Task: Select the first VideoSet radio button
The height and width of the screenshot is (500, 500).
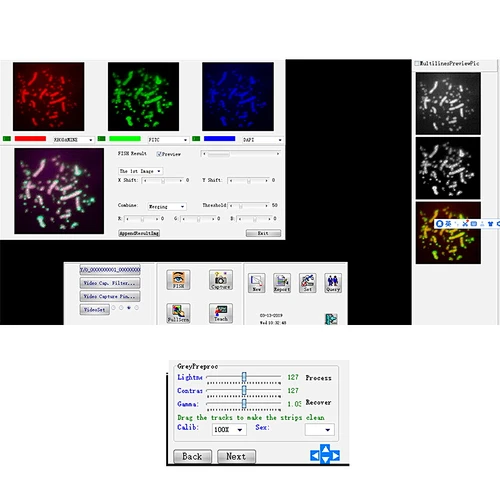Action: (x=113, y=308)
